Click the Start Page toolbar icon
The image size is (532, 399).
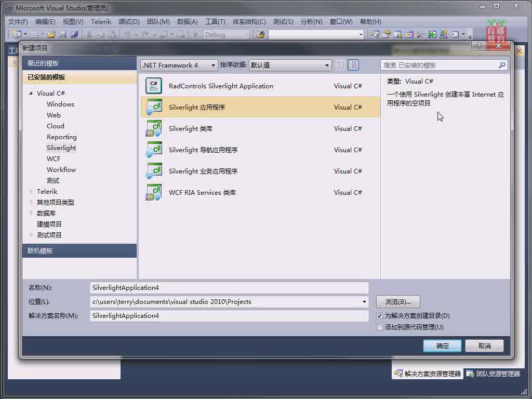pos(432,34)
